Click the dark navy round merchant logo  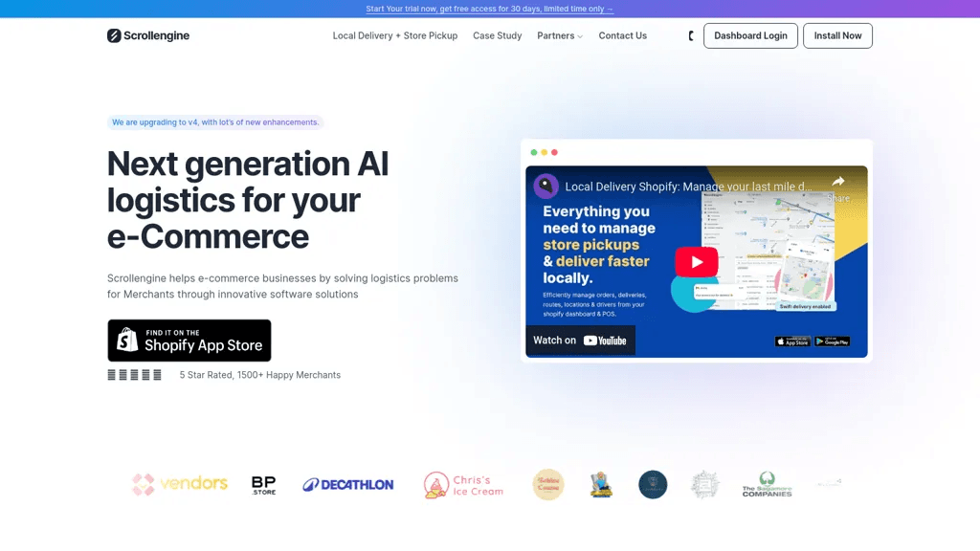653,485
